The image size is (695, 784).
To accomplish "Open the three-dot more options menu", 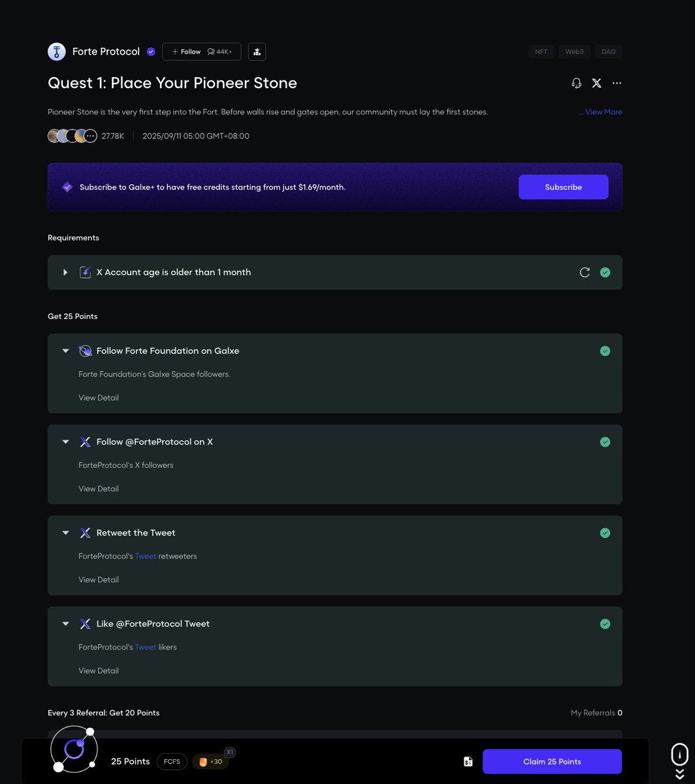I will pyautogui.click(x=617, y=83).
